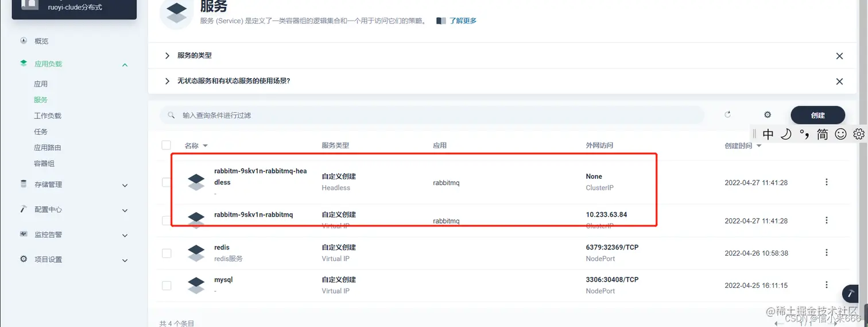Select checkbox for redis row
The width and height of the screenshot is (868, 327).
tap(166, 253)
